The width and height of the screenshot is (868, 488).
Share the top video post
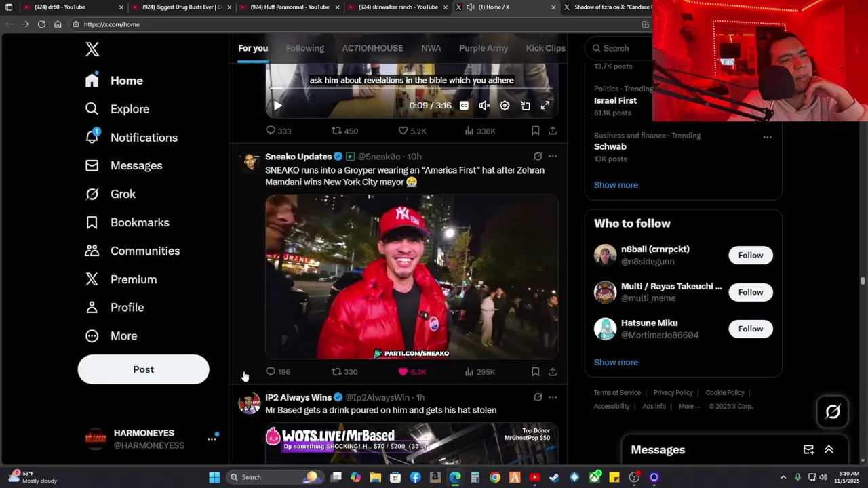[553, 131]
